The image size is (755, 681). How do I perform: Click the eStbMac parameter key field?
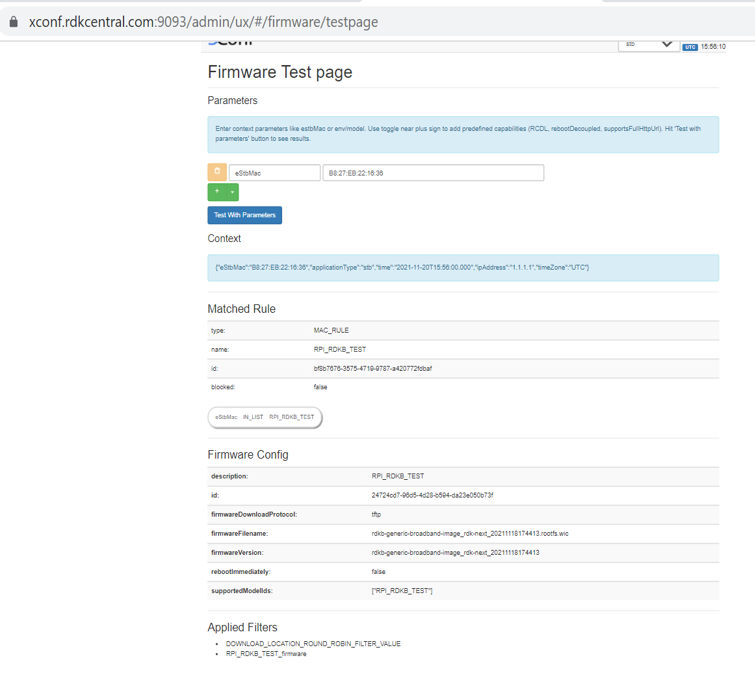[x=274, y=173]
